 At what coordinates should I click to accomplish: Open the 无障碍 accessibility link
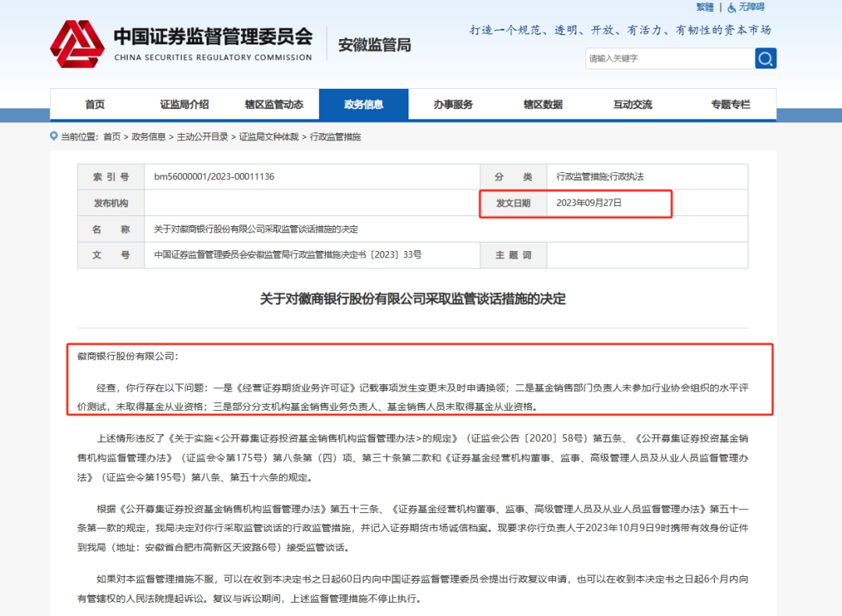[x=752, y=7]
